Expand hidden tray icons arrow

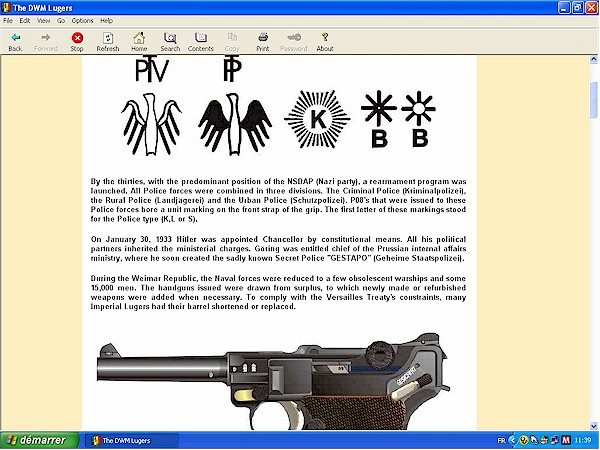pyautogui.click(x=513, y=440)
